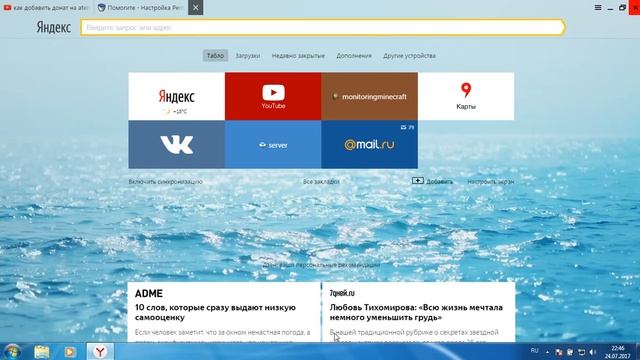
Task: Click the Добавить add-tile button
Action: click(432, 181)
